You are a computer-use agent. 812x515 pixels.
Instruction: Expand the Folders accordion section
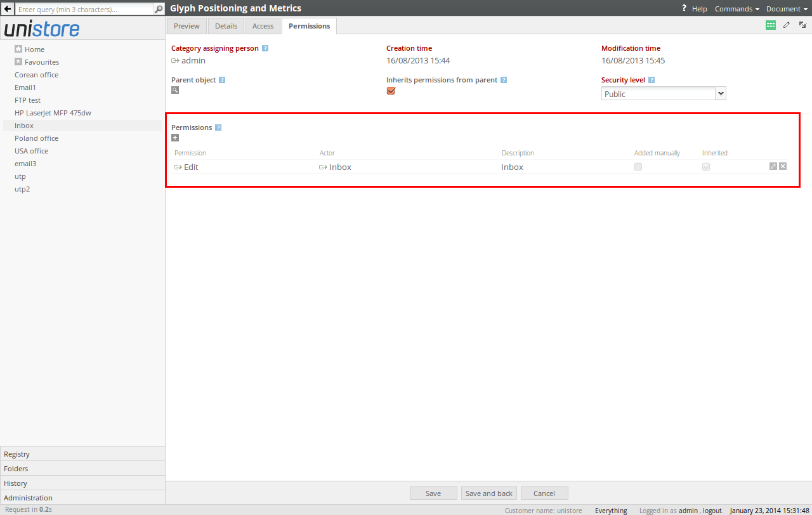tap(82, 469)
